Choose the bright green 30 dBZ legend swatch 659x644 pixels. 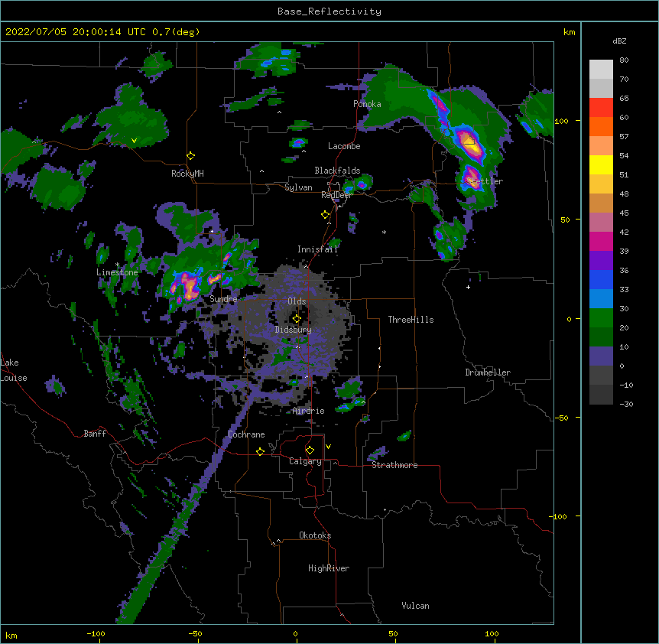(601, 318)
